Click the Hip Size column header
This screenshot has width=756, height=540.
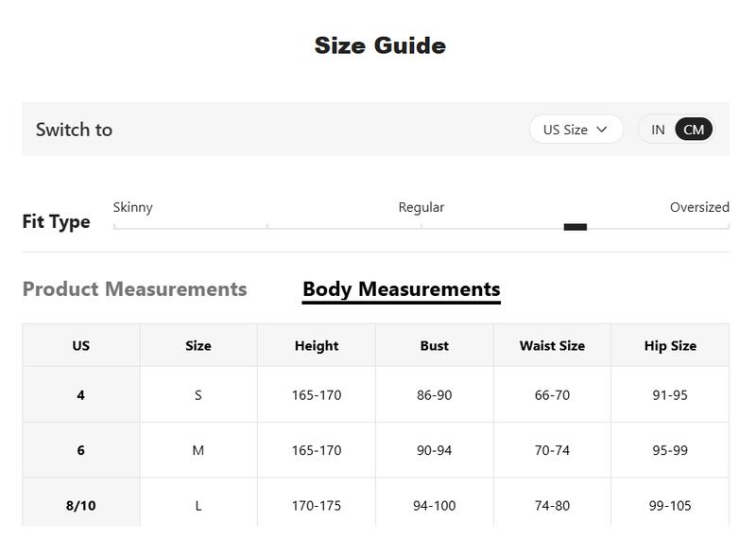[x=670, y=346]
